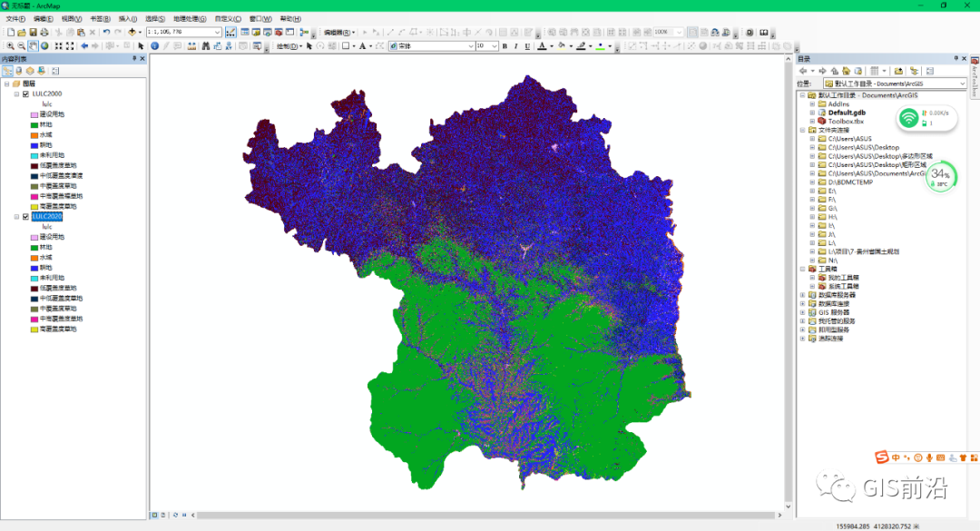Image resolution: width=980 pixels, height=531 pixels.
Task: Click Fixed Zoom In icon
Action: click(59, 45)
